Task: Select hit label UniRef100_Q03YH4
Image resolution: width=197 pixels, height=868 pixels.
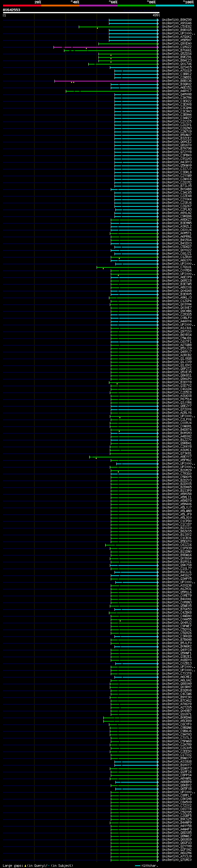Action: tap(177, 304)
